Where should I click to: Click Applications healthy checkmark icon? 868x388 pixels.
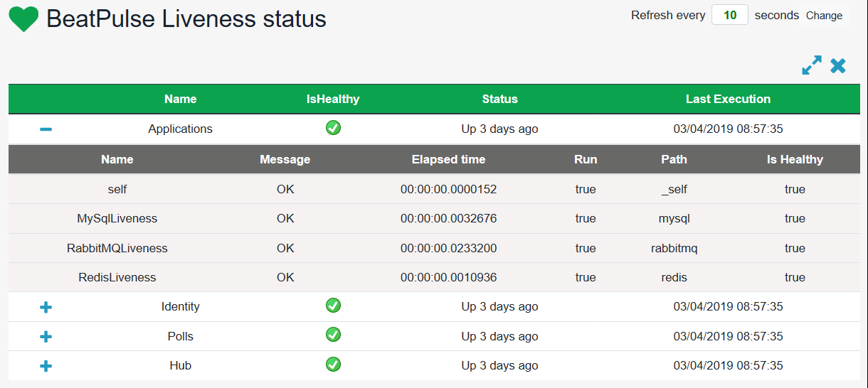pyautogui.click(x=333, y=128)
